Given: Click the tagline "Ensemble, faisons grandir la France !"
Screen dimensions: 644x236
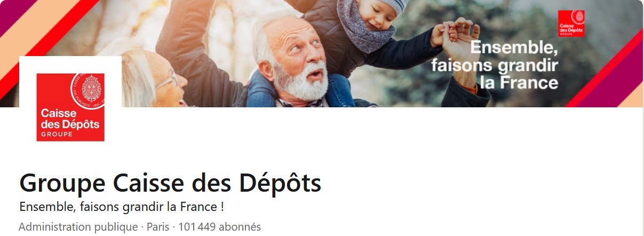Looking at the screenshot, I should [x=121, y=207].
